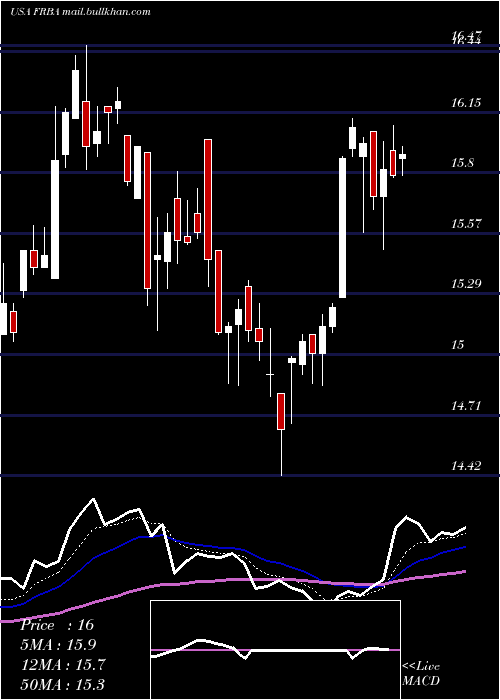Click the tall white candle rising past 15.8

pyautogui.click(x=342, y=227)
